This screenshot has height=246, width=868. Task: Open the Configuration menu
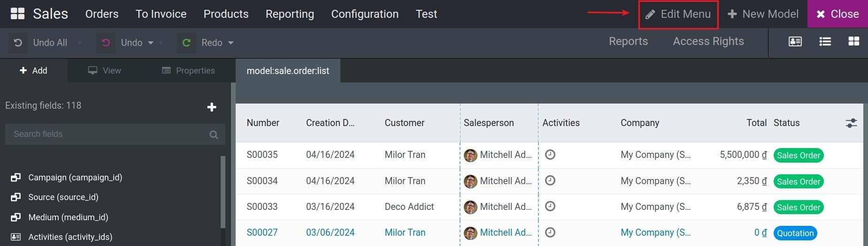pyautogui.click(x=365, y=14)
